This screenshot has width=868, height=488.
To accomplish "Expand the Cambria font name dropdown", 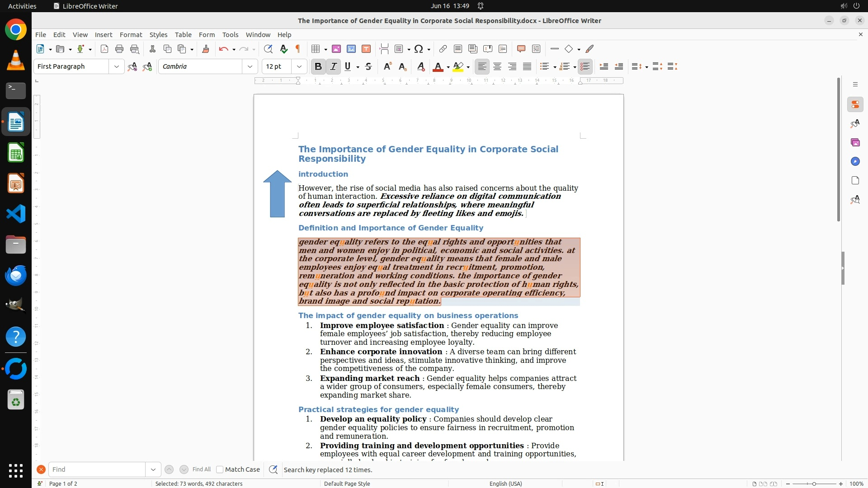I will (x=250, y=67).
